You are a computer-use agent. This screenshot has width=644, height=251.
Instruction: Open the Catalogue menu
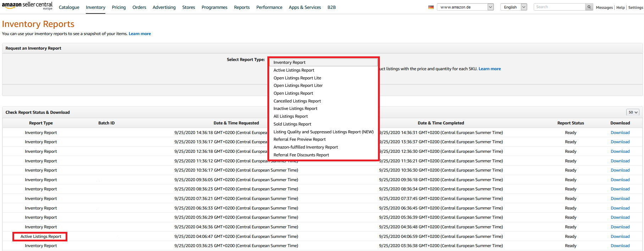(69, 7)
